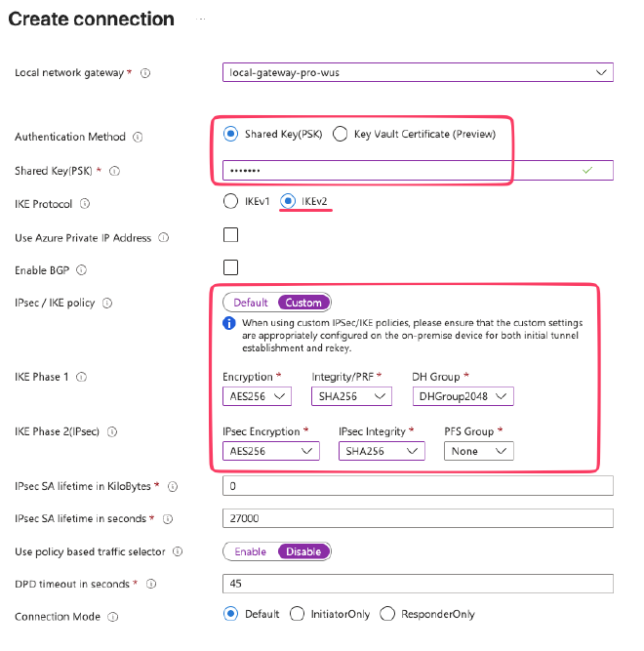
Task: Click info icon beside Connection Mode
Action: 112,617
